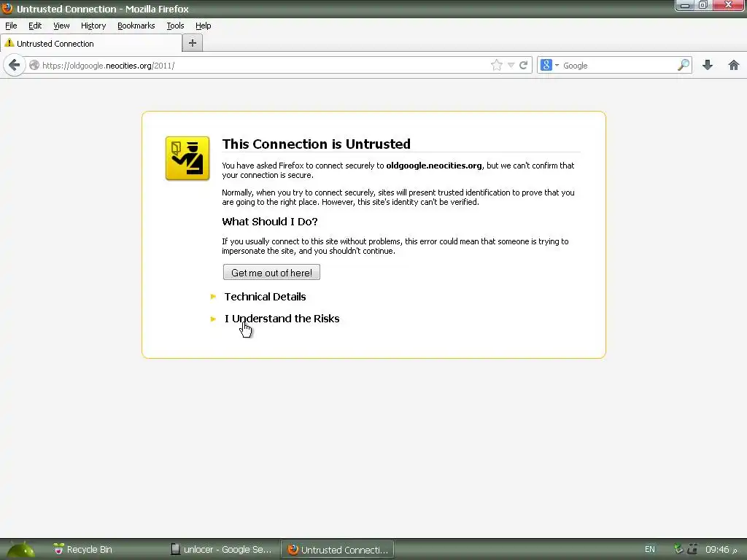Click the Firefox logo in title bar
The image size is (747, 560).
tap(7, 9)
